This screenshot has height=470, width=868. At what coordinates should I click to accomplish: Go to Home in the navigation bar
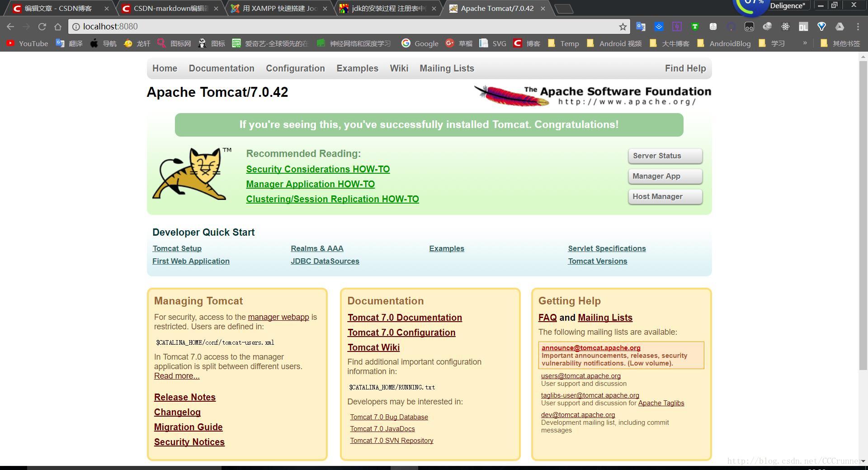(x=165, y=68)
